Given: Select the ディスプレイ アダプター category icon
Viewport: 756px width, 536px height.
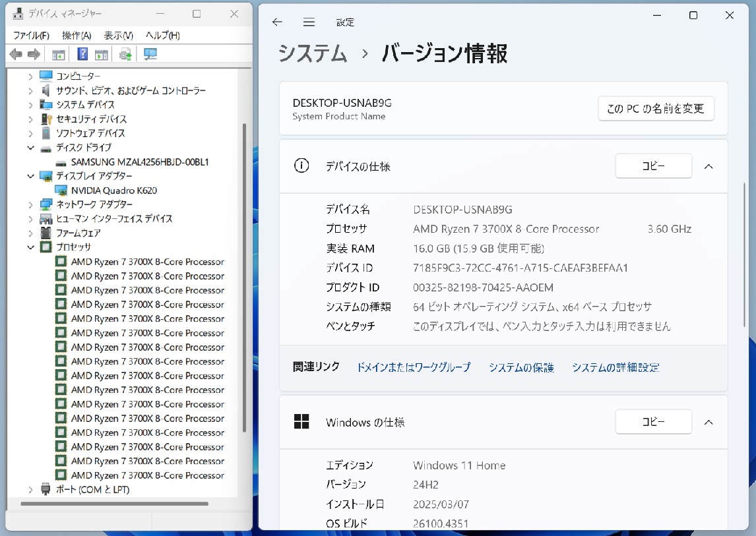Looking at the screenshot, I should pos(46,176).
